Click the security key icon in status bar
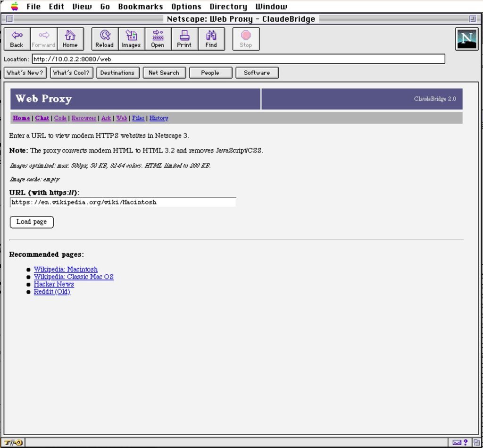This screenshot has height=448, width=483. (13, 442)
